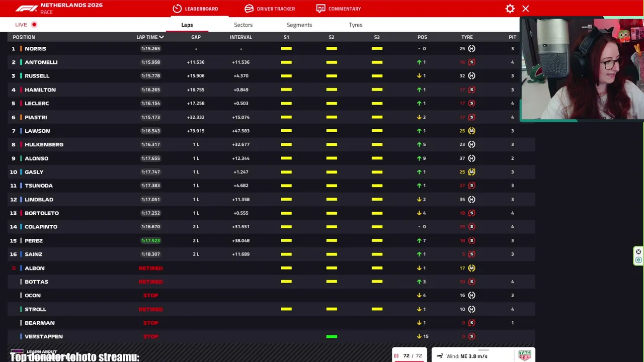This screenshot has width=644, height=362.
Task: Select the Laps tab
Action: pyautogui.click(x=187, y=25)
